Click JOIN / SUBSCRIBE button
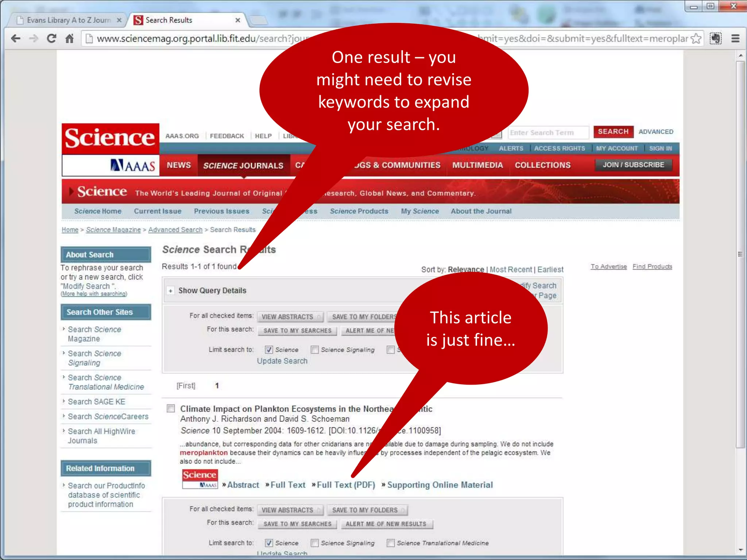Image resolution: width=747 pixels, height=560 pixels. pyautogui.click(x=633, y=165)
